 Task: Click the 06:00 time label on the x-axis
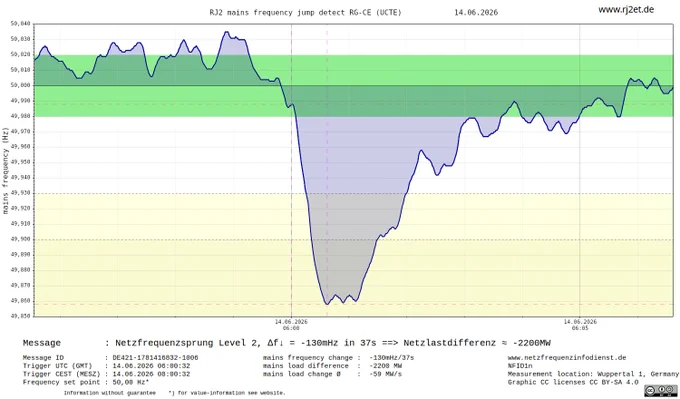pyautogui.click(x=291, y=328)
